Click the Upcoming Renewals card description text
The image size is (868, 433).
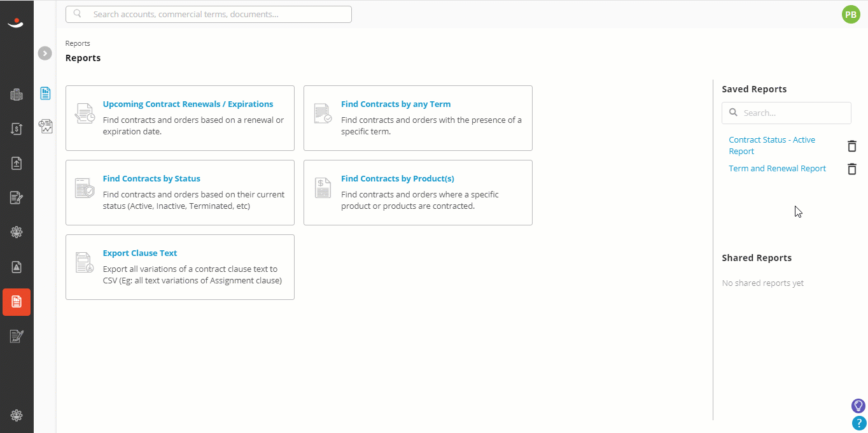[193, 125]
